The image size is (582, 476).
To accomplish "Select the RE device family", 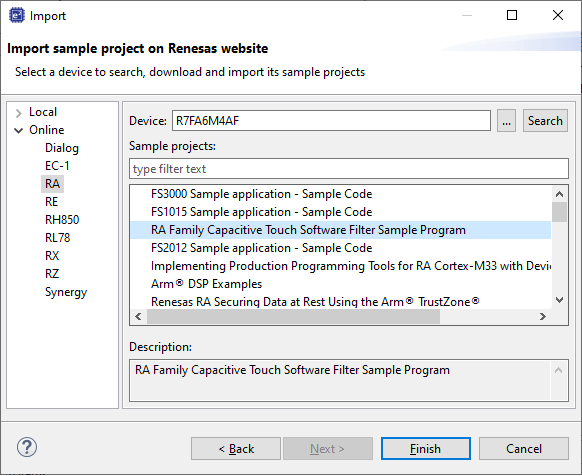I will tap(52, 202).
